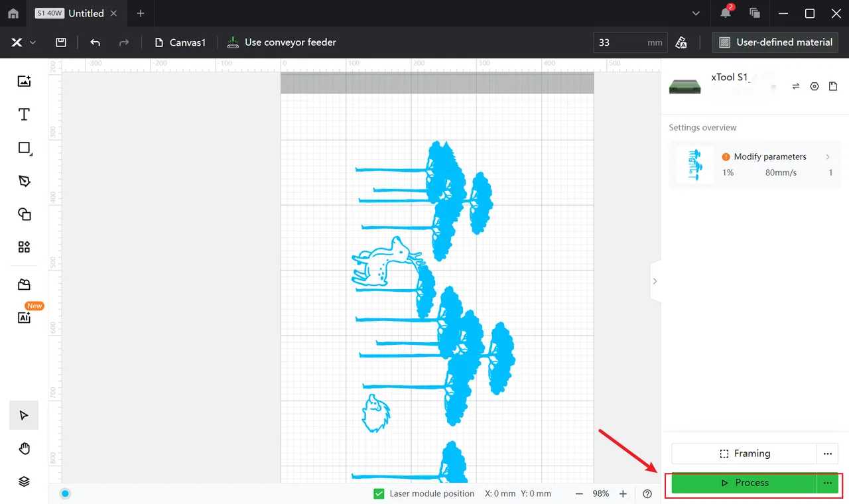This screenshot has width=849, height=504.
Task: Select the Image import tool
Action: [x=25, y=81]
